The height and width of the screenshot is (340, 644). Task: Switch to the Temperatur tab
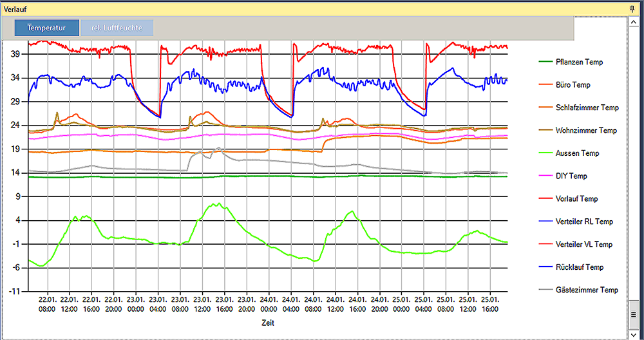pyautogui.click(x=47, y=28)
